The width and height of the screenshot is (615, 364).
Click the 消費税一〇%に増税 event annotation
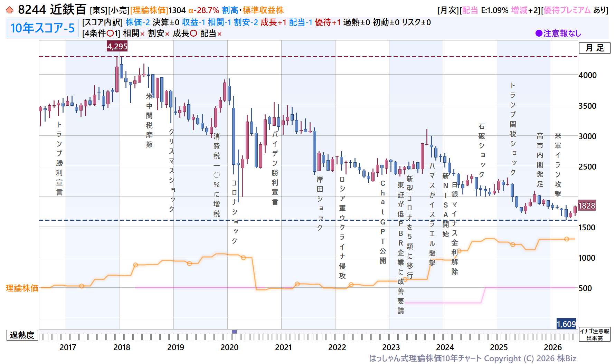[x=217, y=175]
